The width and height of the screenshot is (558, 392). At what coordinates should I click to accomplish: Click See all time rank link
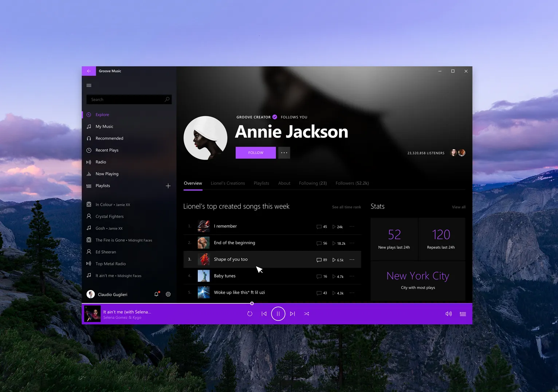346,207
